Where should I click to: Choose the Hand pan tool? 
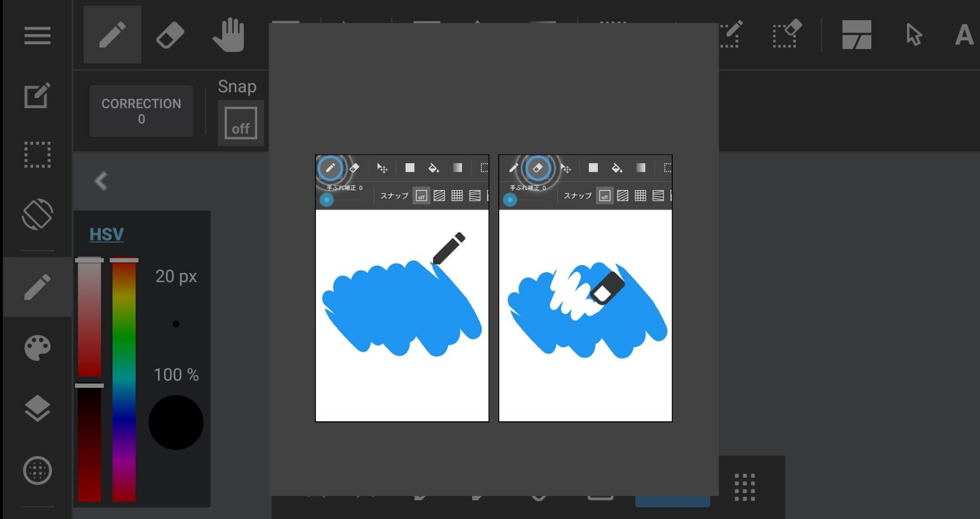coord(229,35)
